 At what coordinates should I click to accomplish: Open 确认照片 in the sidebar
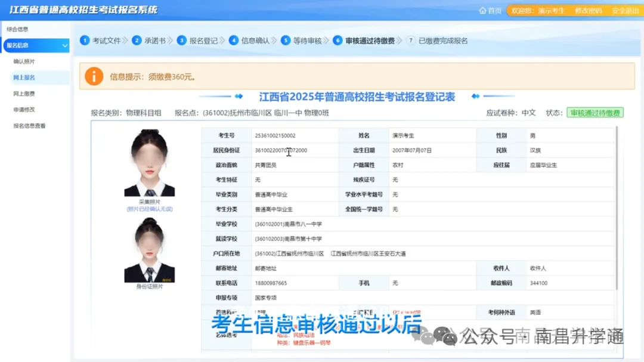(x=24, y=61)
